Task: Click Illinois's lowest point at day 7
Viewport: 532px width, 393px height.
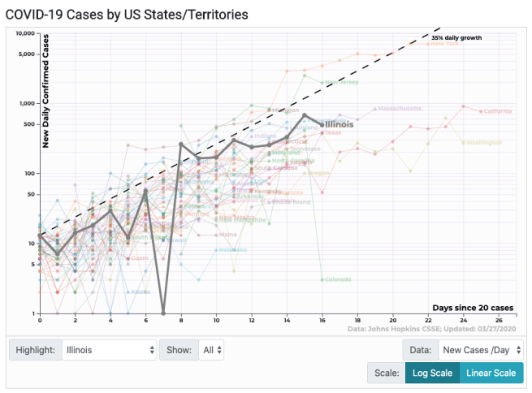Action: (164, 313)
